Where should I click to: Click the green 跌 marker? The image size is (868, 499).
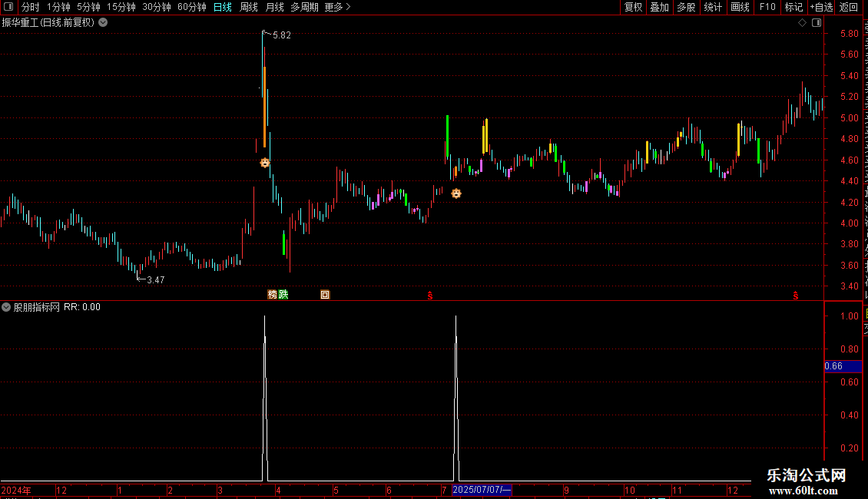(283, 294)
